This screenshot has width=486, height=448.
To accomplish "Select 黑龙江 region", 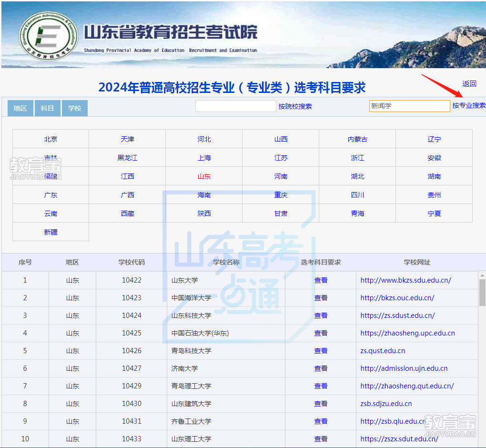I will (x=127, y=158).
